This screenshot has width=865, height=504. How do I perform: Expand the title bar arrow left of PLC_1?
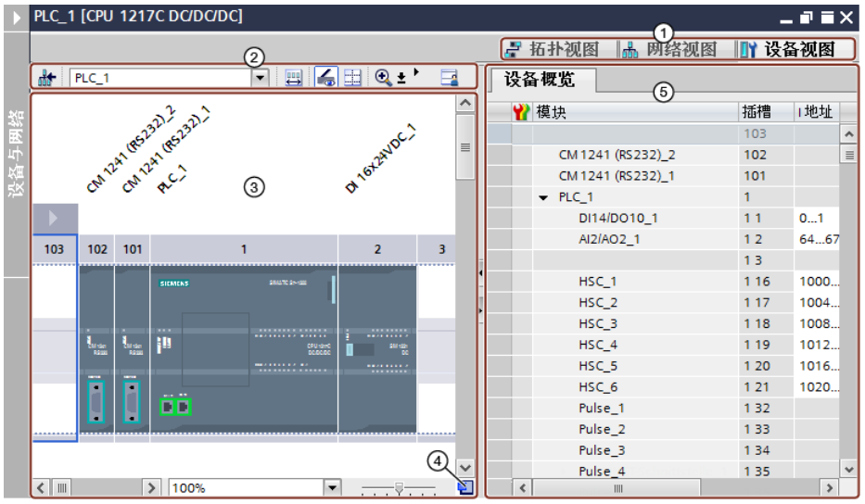(x=16, y=18)
